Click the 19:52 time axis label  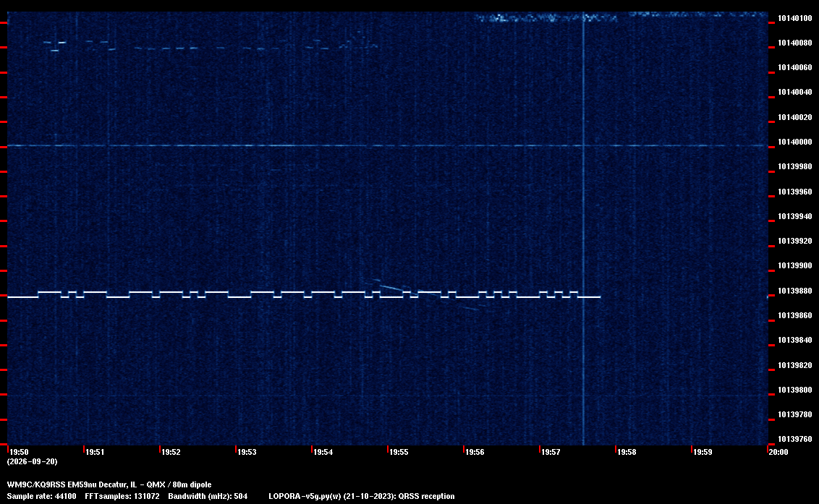pos(171,452)
